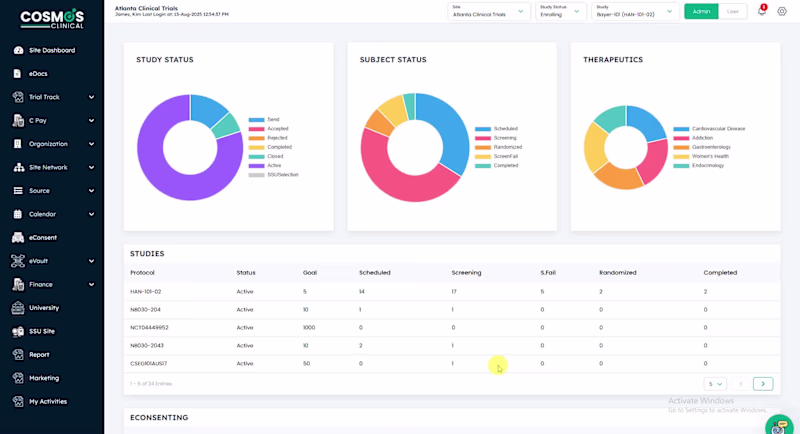
Task: Click the eVault icon
Action: click(x=18, y=261)
